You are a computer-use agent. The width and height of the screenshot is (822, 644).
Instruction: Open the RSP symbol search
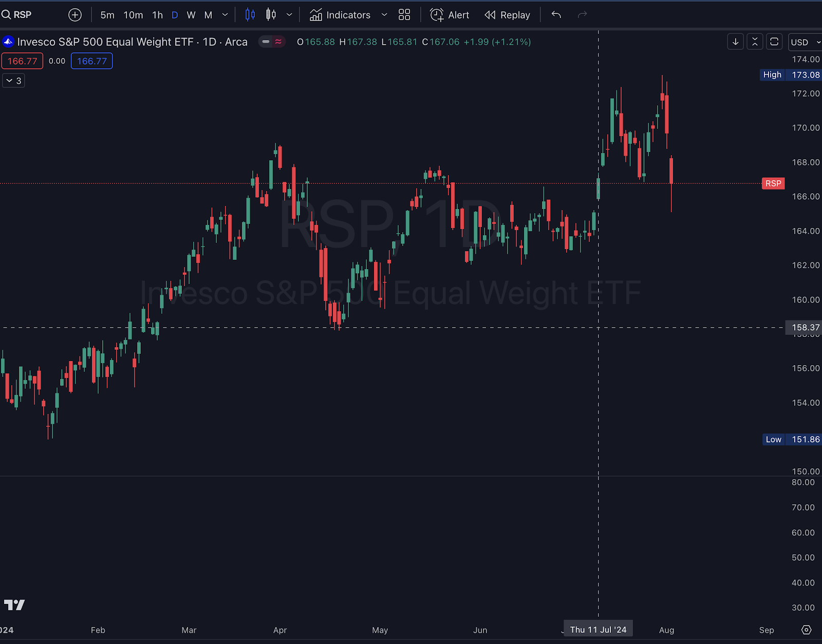(x=17, y=15)
